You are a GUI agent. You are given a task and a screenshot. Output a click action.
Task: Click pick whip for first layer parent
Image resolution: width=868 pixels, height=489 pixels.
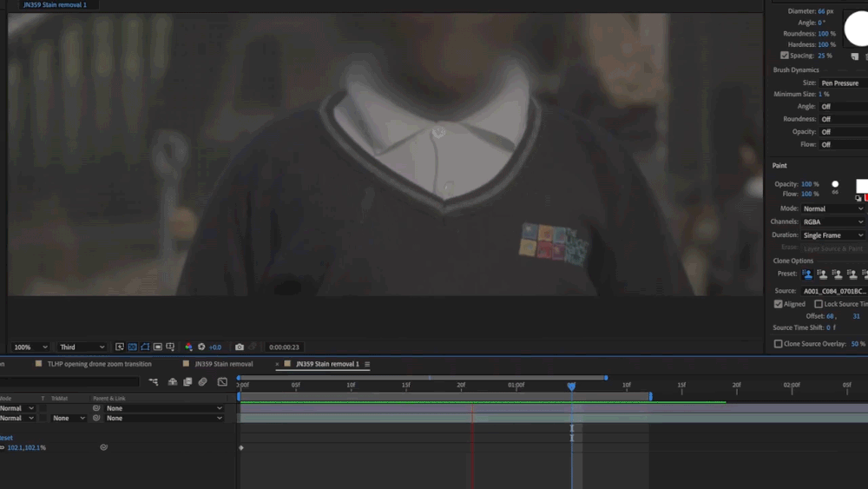tap(96, 408)
